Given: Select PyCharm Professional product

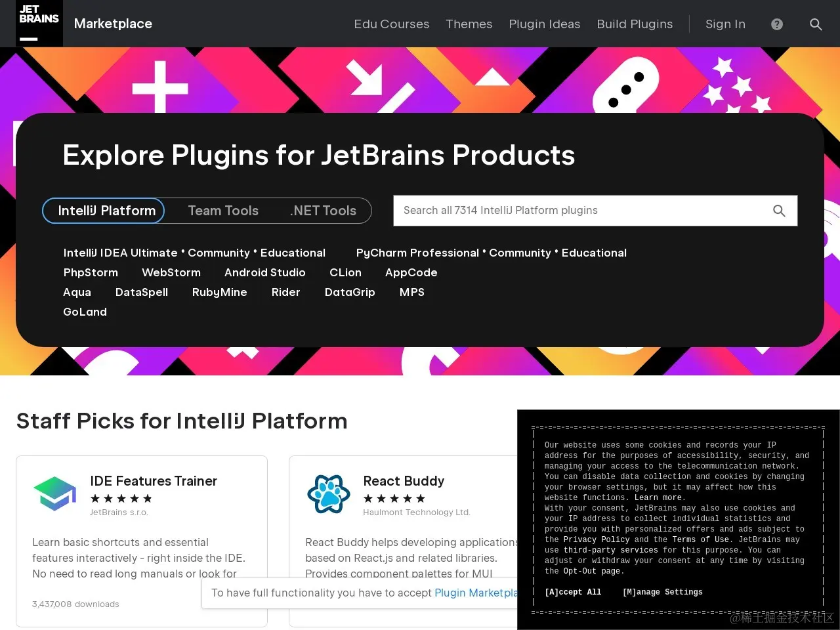Looking at the screenshot, I should tap(417, 253).
